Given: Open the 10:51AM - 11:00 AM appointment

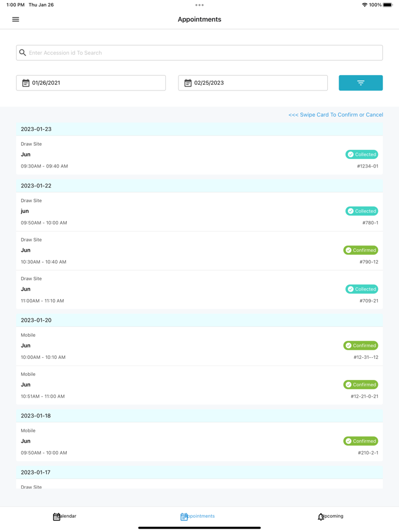Looking at the screenshot, I should point(199,385).
